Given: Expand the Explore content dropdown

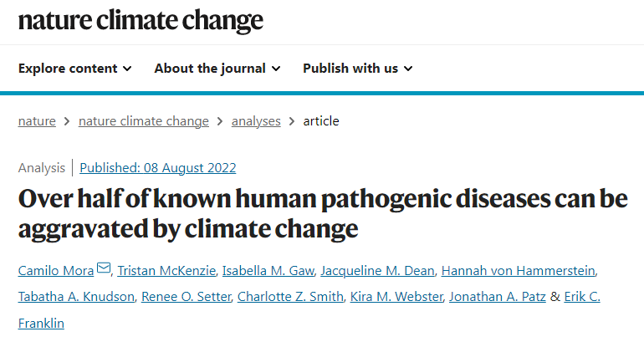Looking at the screenshot, I should point(75,69).
